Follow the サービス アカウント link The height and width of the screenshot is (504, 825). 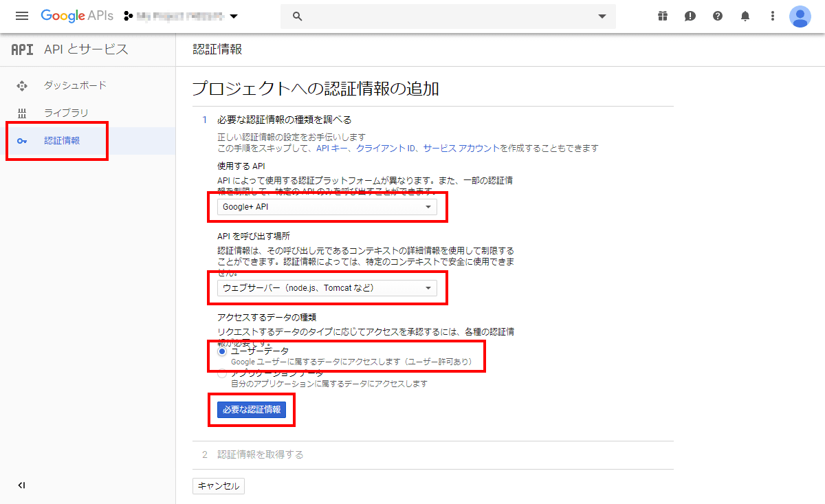(462, 148)
